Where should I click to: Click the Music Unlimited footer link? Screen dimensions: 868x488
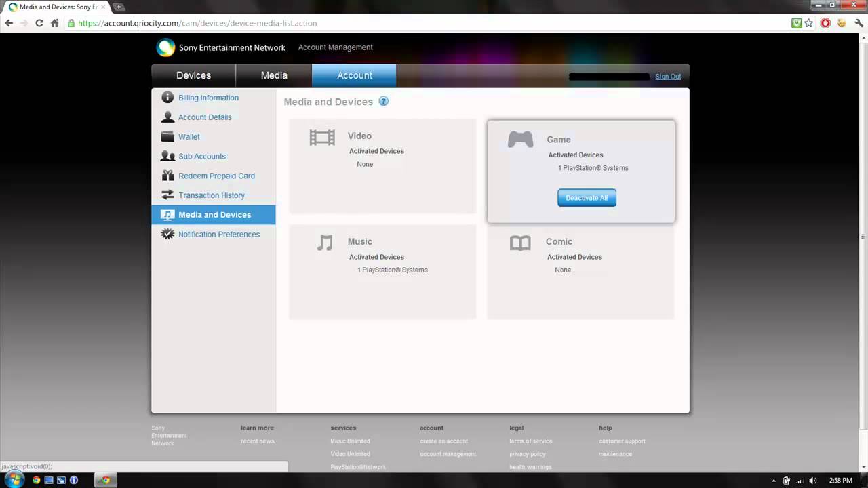(x=350, y=441)
